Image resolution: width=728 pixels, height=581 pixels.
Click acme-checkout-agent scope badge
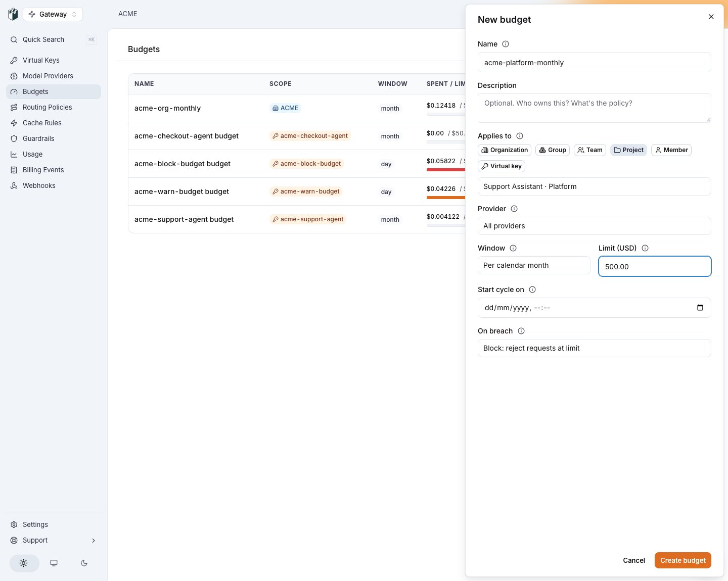tap(310, 136)
